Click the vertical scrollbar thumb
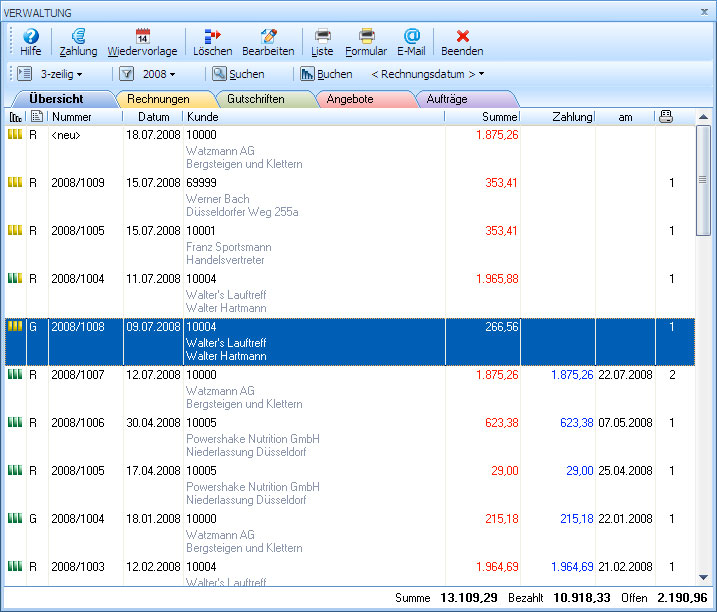 coord(703,180)
